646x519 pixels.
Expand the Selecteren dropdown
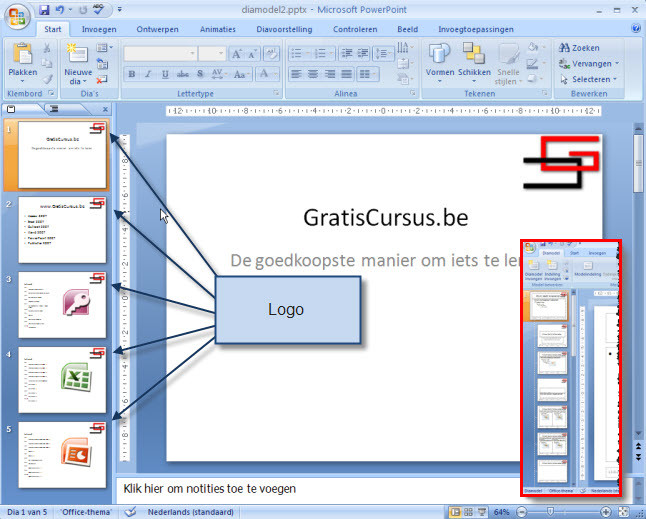point(615,79)
